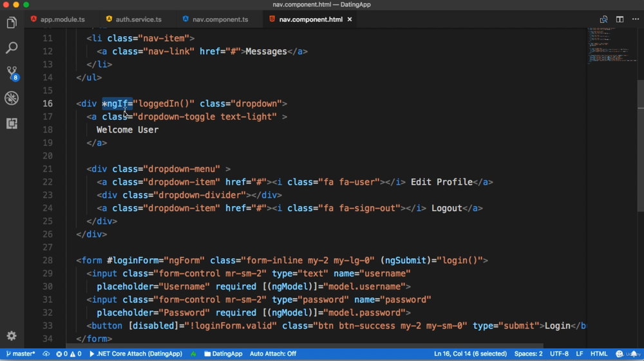Click line number 28 in the gutter

point(48,260)
